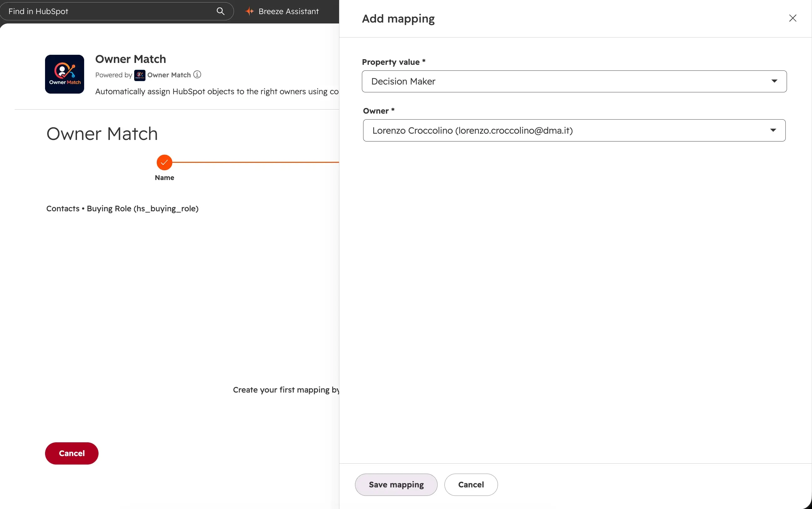Click the orange step progress line
The height and width of the screenshot is (509, 812).
click(256, 162)
